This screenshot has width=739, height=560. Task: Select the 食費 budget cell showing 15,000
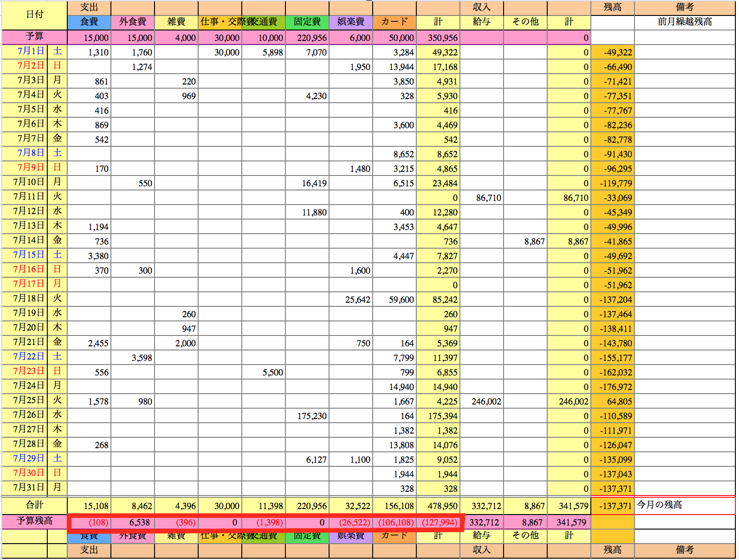[x=89, y=38]
